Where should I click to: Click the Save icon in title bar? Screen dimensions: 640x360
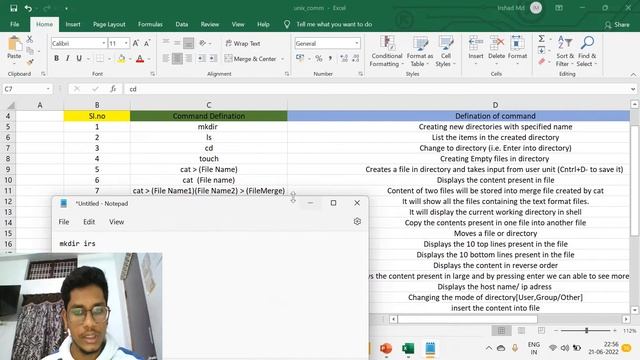[x=13, y=8]
